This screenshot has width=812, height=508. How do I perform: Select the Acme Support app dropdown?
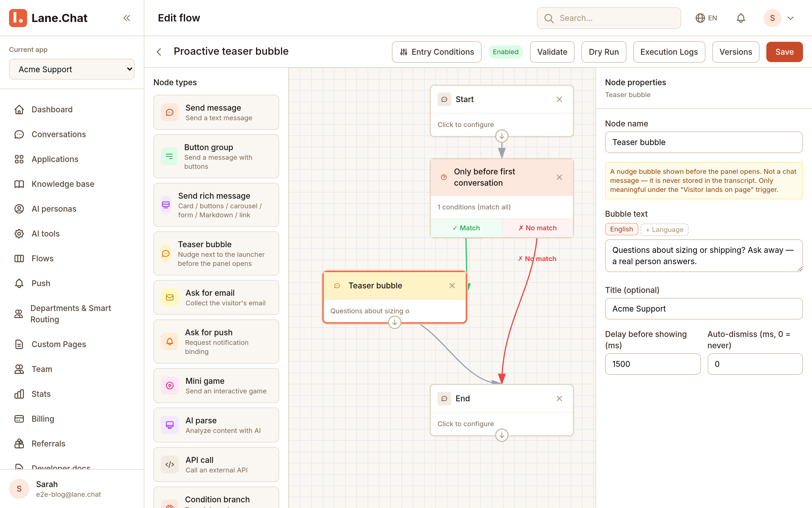(x=72, y=69)
